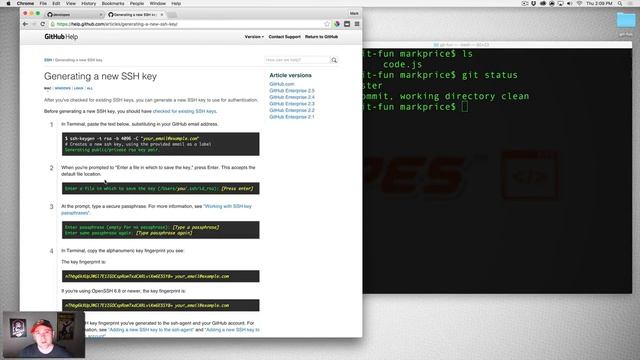Open the Help menu in the menu bar
This screenshot has height=360, width=640.
pos(176,3)
